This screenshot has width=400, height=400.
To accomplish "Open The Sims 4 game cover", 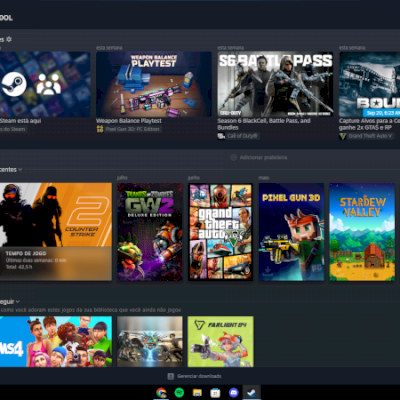I will [56, 342].
